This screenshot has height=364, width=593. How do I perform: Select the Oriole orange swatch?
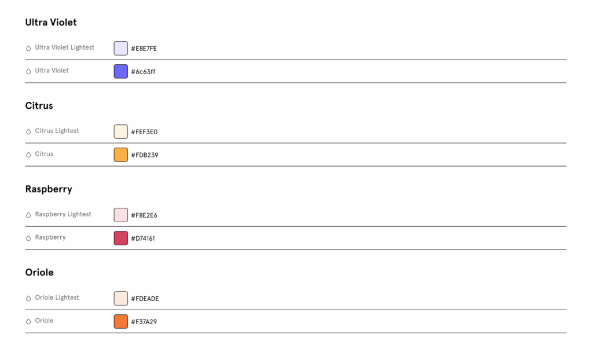click(120, 322)
